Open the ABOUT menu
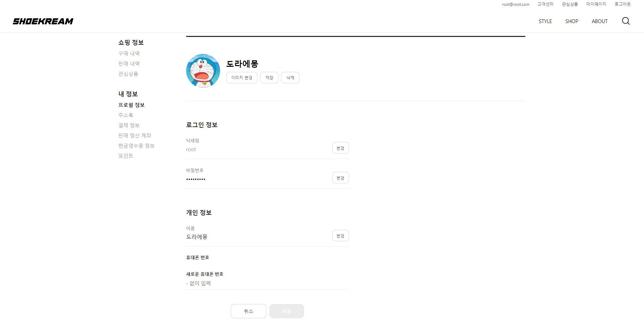The height and width of the screenshot is (325, 644). point(600,21)
